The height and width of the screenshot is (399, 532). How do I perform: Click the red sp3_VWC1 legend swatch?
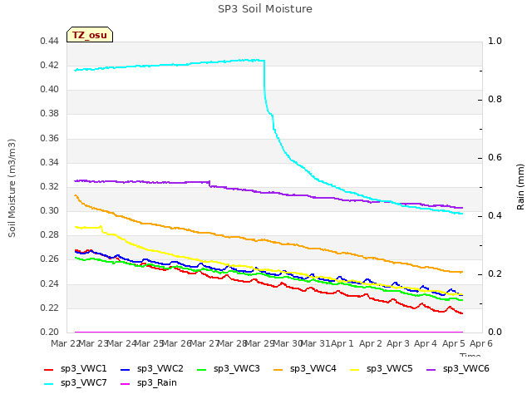pos(49,369)
